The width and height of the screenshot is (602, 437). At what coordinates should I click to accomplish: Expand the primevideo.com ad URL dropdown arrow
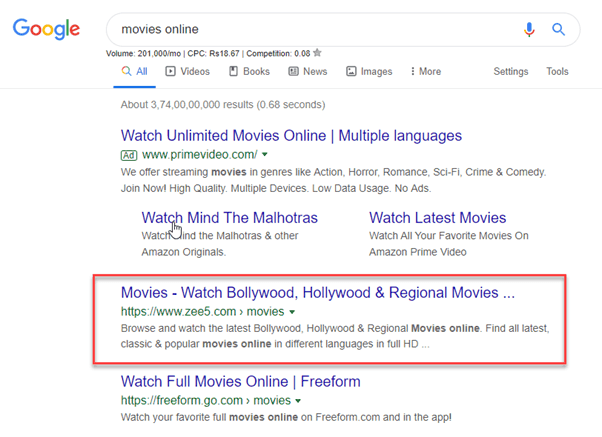click(x=265, y=155)
